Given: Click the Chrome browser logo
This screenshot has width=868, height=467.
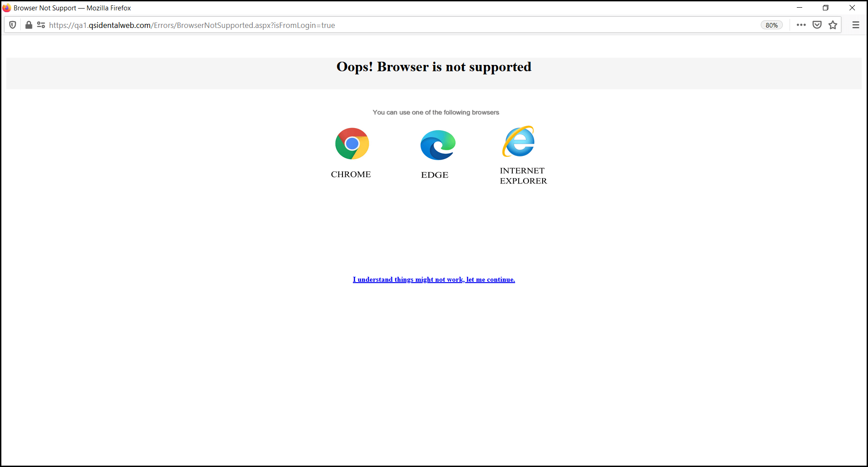Looking at the screenshot, I should click(x=352, y=144).
